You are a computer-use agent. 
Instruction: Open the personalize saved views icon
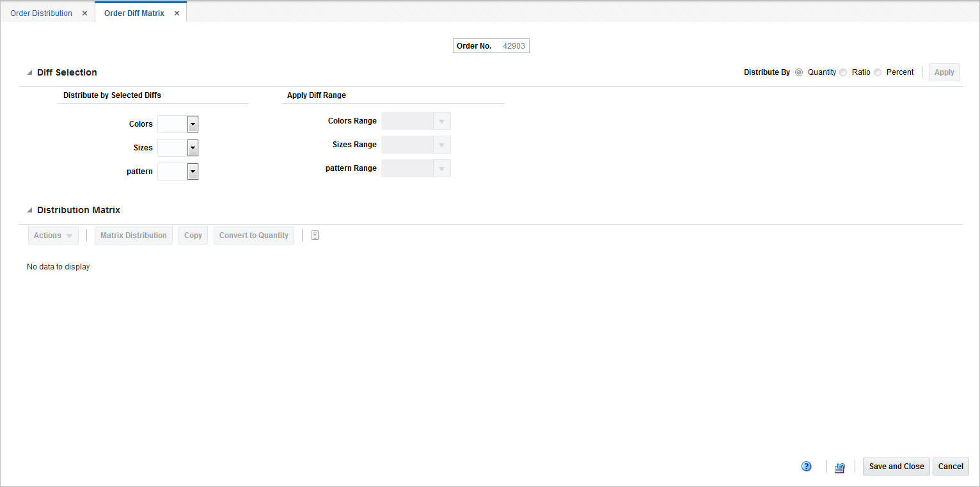coord(839,467)
